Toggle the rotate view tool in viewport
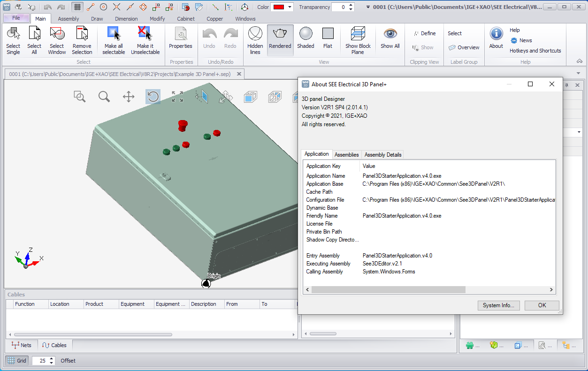Image resolution: width=588 pixels, height=371 pixels. [x=153, y=97]
